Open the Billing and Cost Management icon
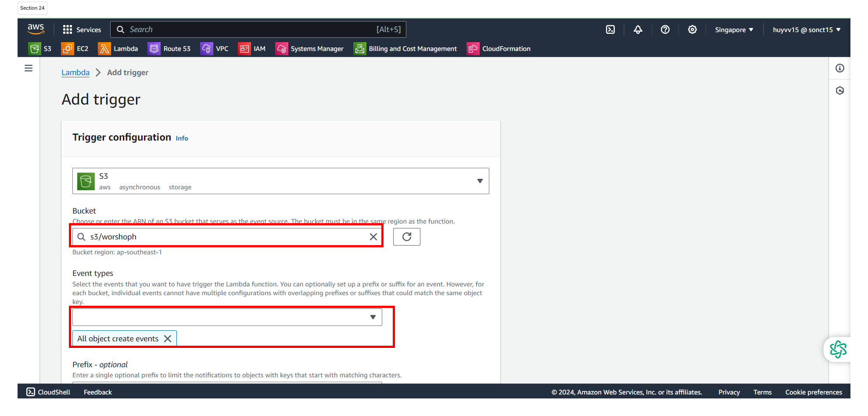This screenshot has width=868, height=416. click(x=359, y=49)
